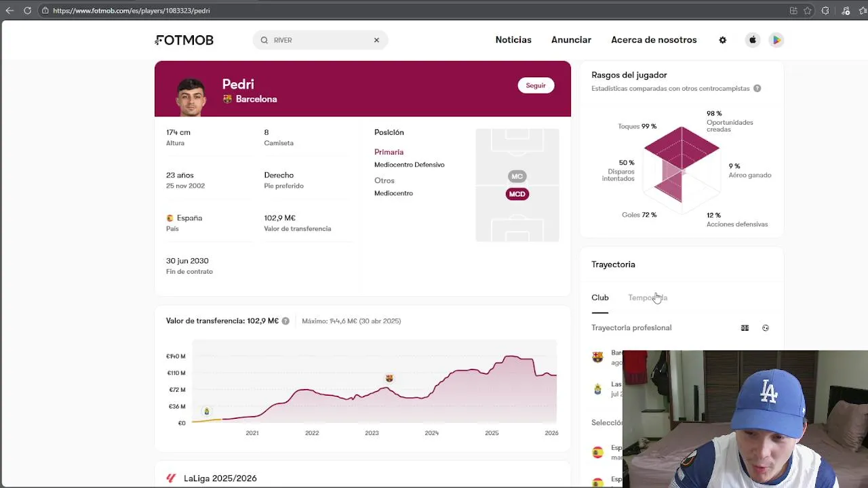Open the settings gear in the header

723,40
